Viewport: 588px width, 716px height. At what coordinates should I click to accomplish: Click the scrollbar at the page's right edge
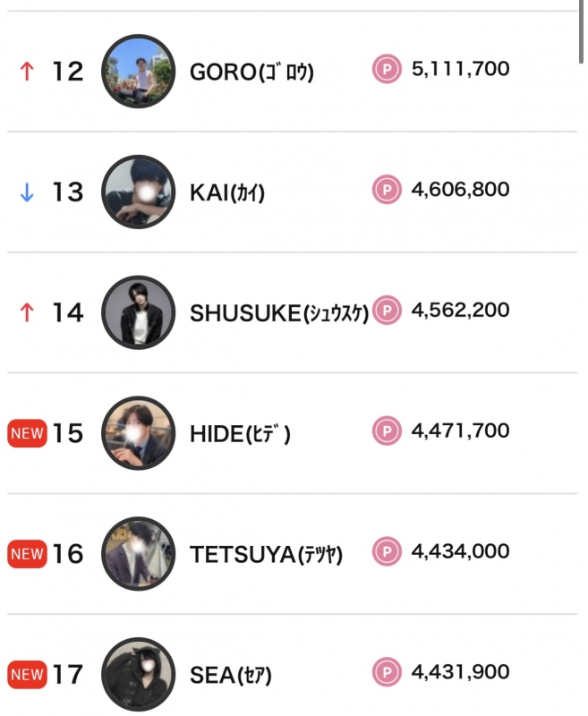click(583, 31)
